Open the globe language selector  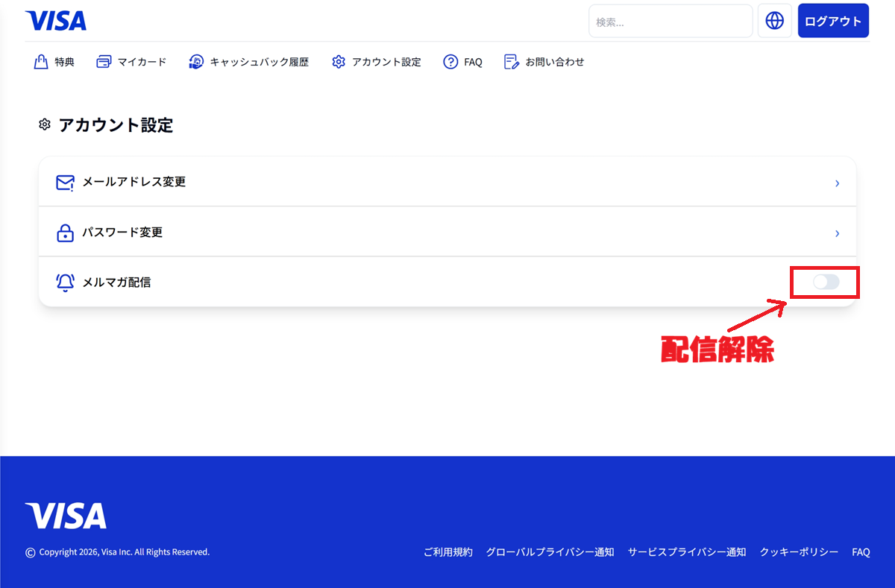[x=774, y=21]
